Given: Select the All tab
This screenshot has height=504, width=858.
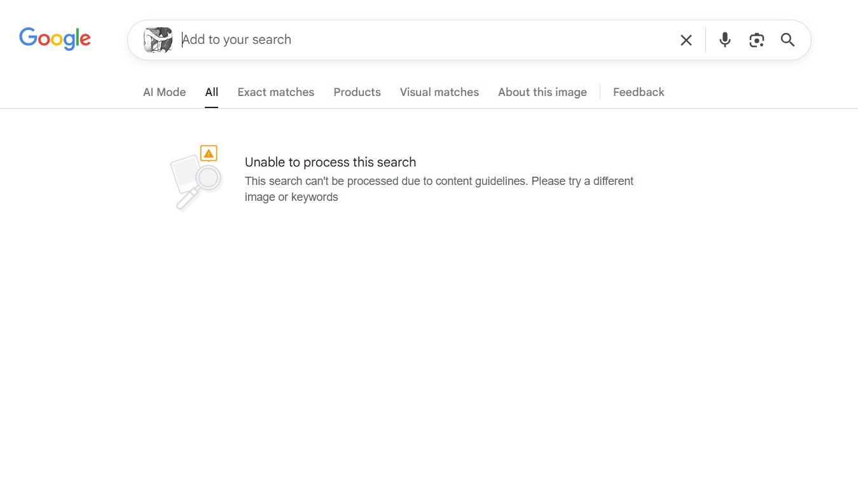Looking at the screenshot, I should pos(212,92).
